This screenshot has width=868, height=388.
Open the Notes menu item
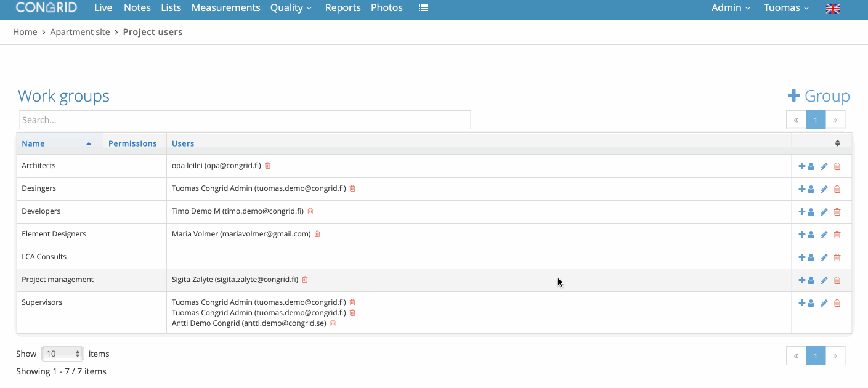(x=137, y=8)
